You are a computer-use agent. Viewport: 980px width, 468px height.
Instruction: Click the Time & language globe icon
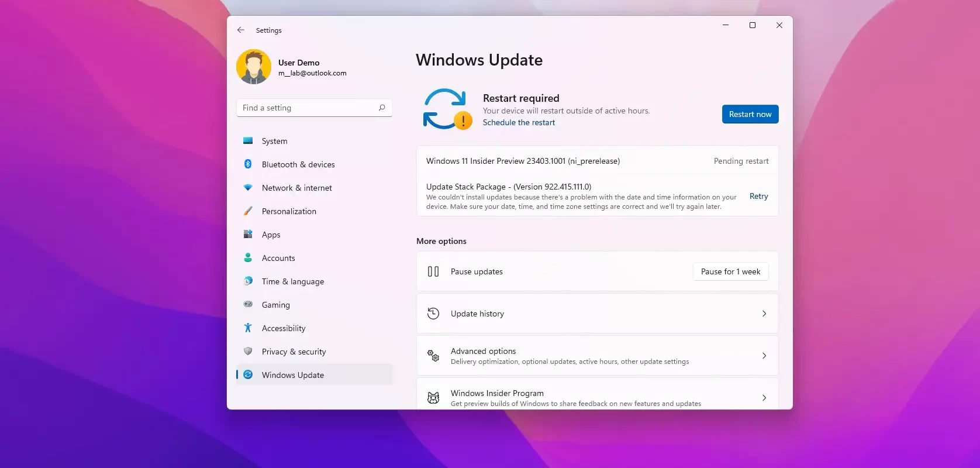point(248,281)
